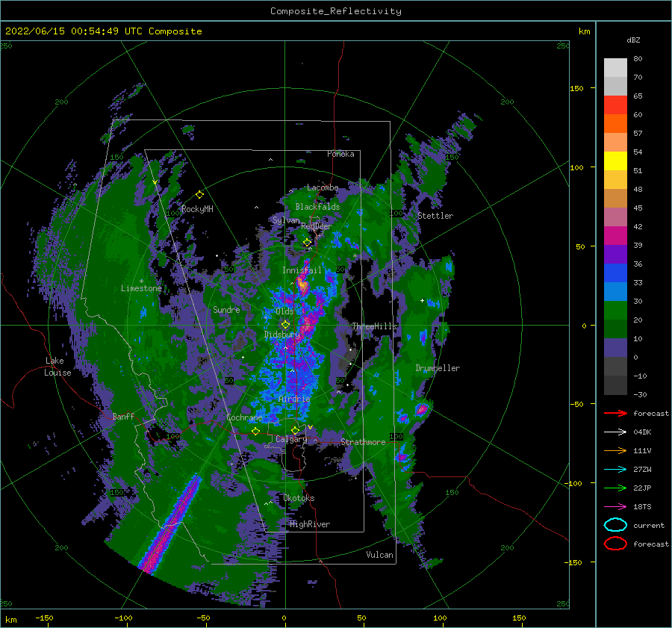
Task: Click the green 22JP arrow icon
Action: [x=615, y=488]
